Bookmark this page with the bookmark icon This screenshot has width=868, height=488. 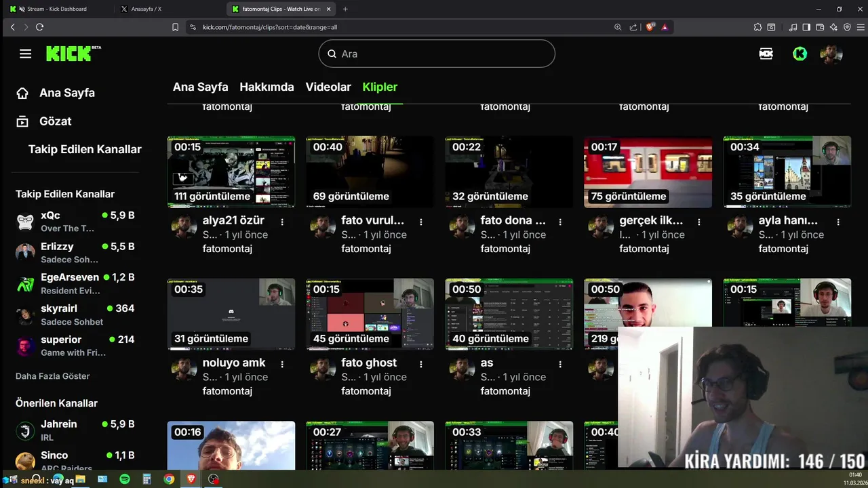(175, 27)
